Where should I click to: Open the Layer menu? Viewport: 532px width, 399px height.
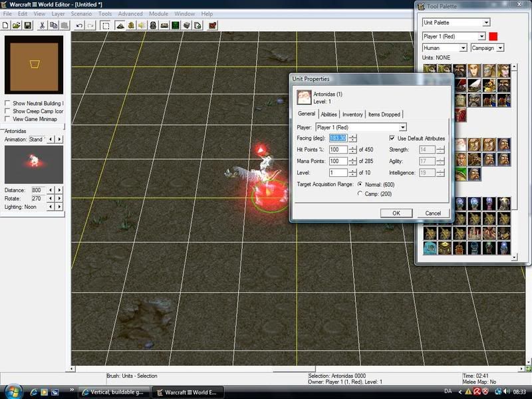[x=58, y=14]
